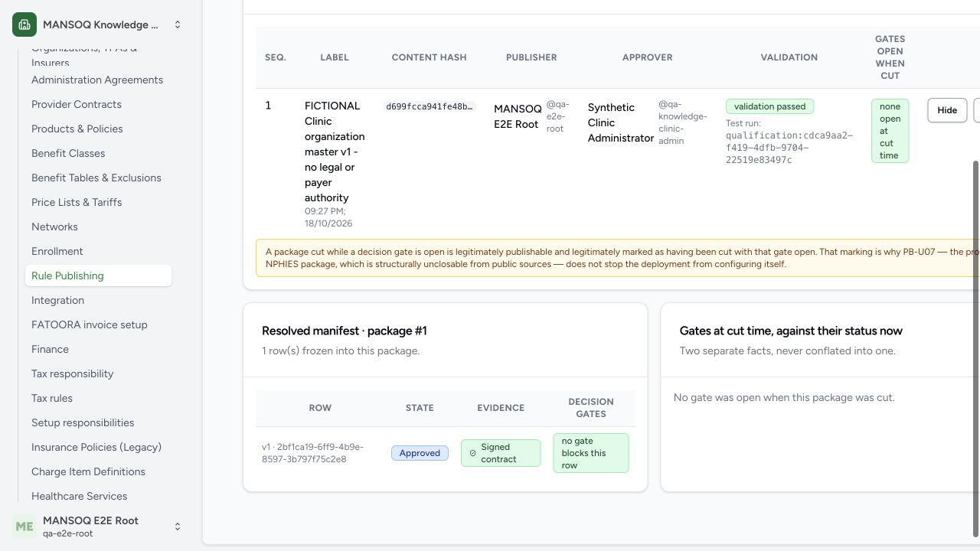Viewport: 980px width, 551px height.
Task: Click the MANSOQ Knowledge organization logo icon
Action: 24,24
